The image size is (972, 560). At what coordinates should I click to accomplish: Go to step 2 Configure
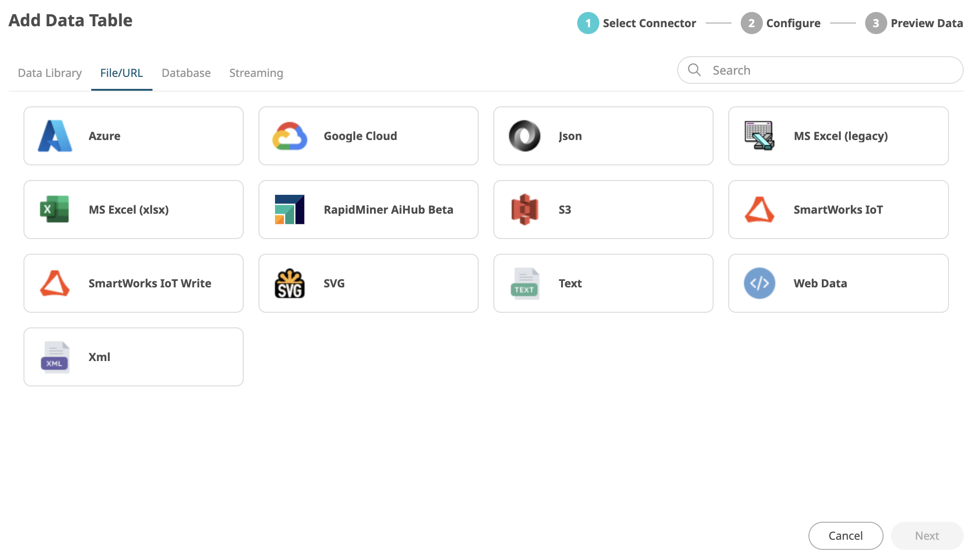pos(780,23)
